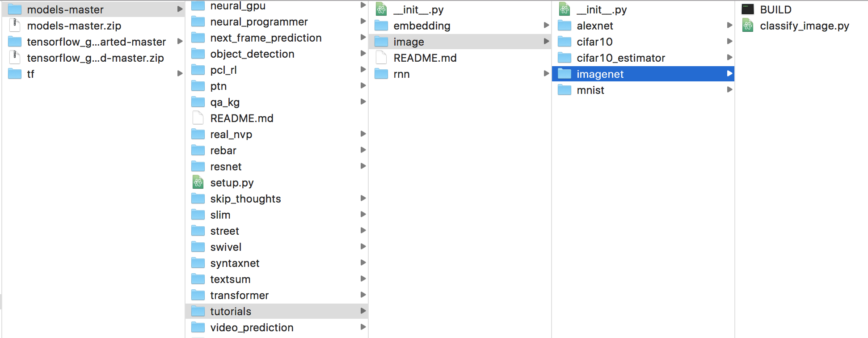868x338 pixels.
Task: Select the rebar folder name
Action: 223,151
